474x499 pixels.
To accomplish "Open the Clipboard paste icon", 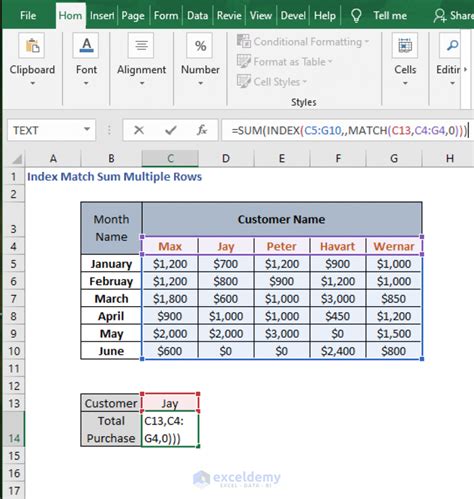I will click(32, 46).
